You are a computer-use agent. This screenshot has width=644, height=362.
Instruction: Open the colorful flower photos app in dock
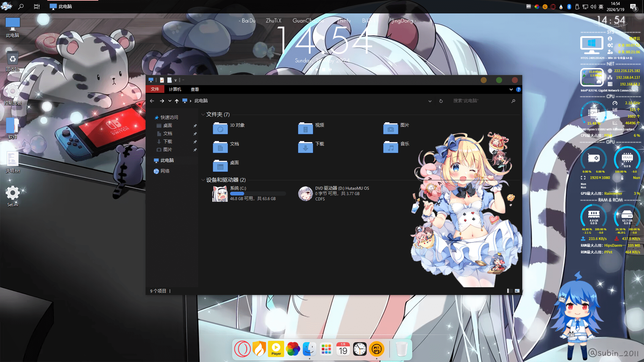(293, 349)
